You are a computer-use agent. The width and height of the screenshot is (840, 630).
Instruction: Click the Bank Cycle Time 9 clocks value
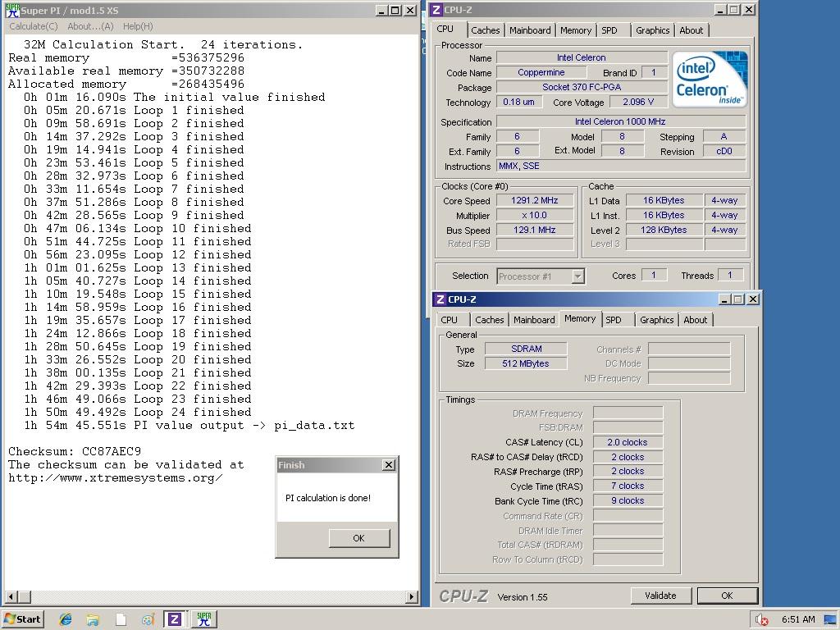(x=628, y=501)
